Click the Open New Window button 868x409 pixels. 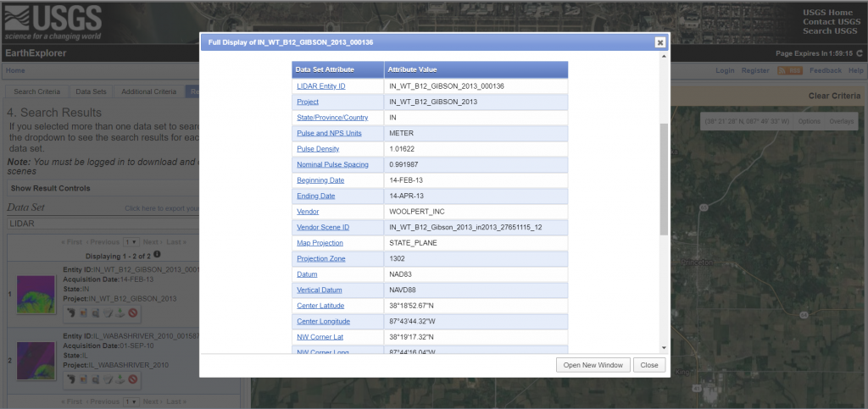tap(593, 365)
